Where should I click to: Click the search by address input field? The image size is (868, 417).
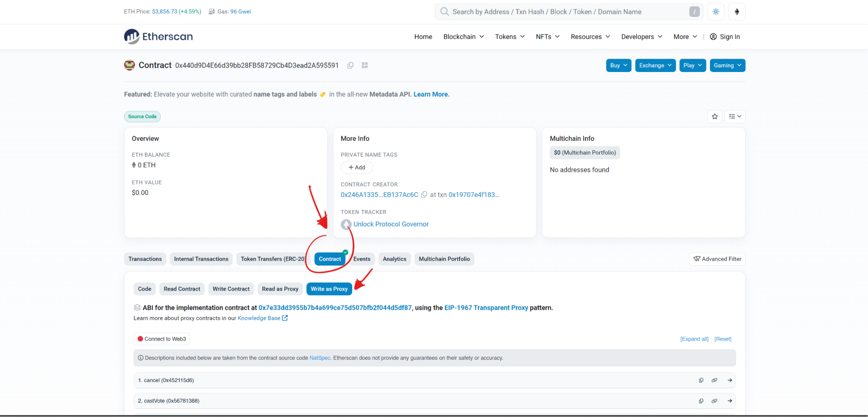(569, 12)
